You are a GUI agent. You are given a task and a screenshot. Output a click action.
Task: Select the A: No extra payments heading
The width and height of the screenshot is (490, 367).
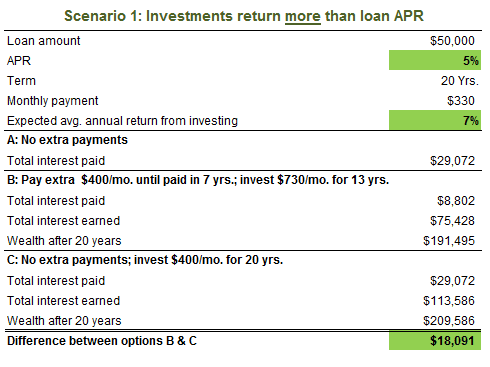[67, 140]
